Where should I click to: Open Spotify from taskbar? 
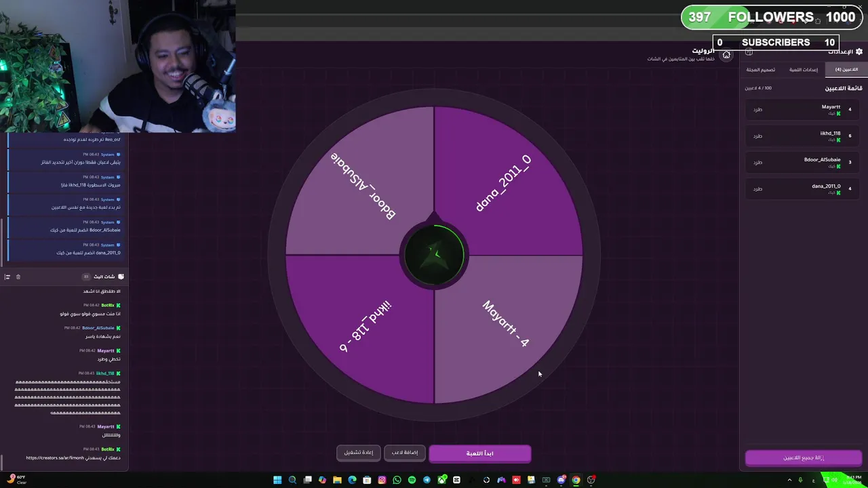[412, 480]
